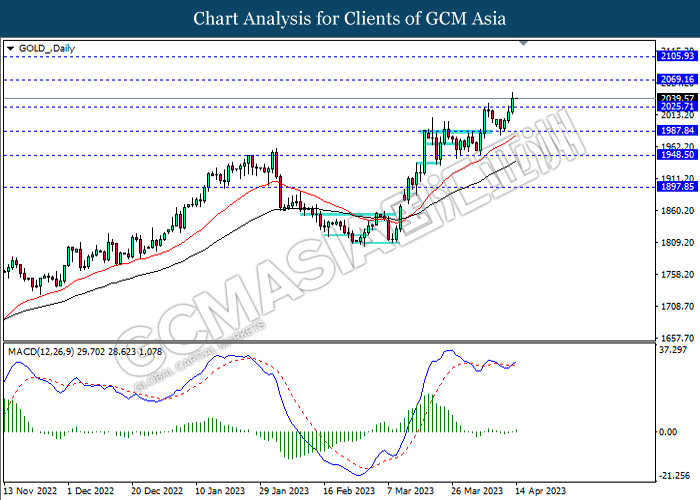This screenshot has width=700, height=500.
Task: Click the 26 Mar 2023 date label
Action: tap(477, 491)
